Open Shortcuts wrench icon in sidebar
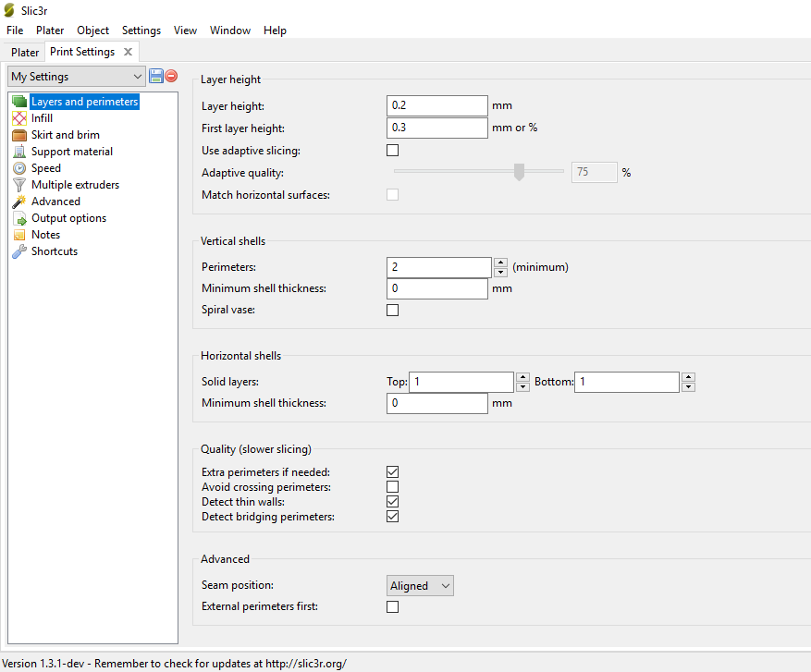Viewport: 811px width, 672px height. (x=19, y=251)
